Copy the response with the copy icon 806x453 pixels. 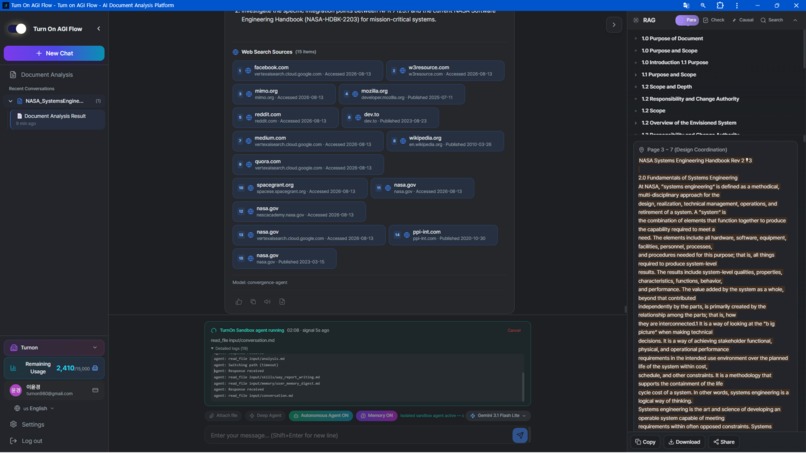coord(253,302)
